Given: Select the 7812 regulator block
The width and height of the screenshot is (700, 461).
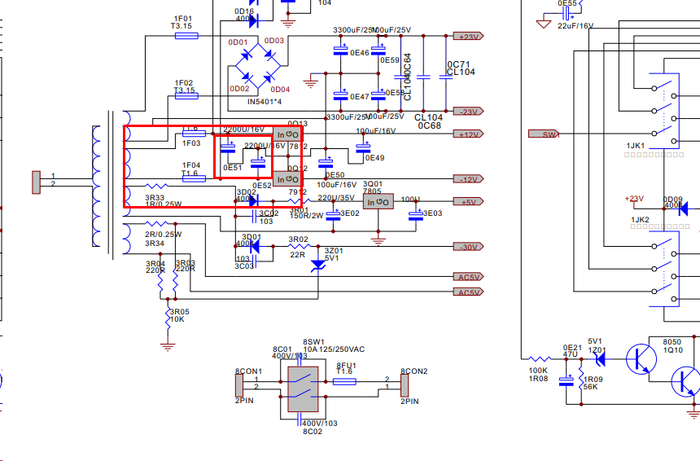Looking at the screenshot, I should click(x=288, y=134).
